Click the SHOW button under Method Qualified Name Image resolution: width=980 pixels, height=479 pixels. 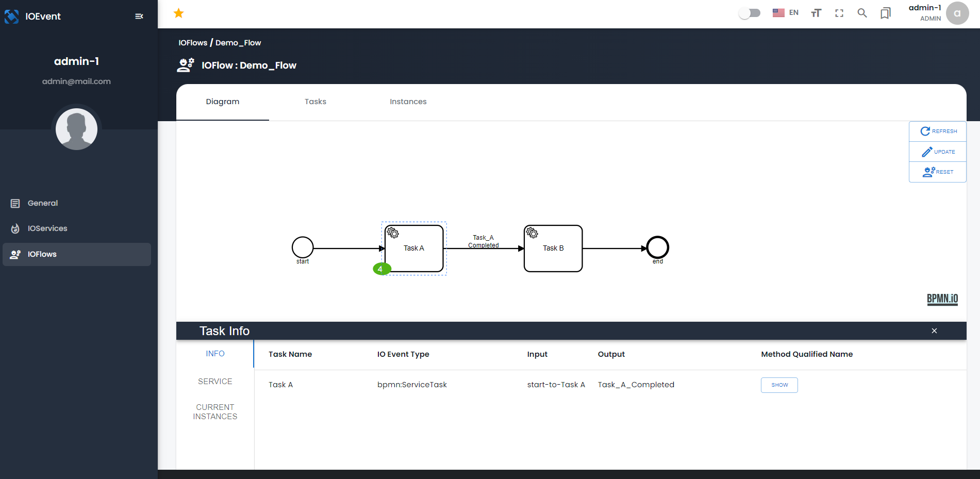pyautogui.click(x=779, y=385)
